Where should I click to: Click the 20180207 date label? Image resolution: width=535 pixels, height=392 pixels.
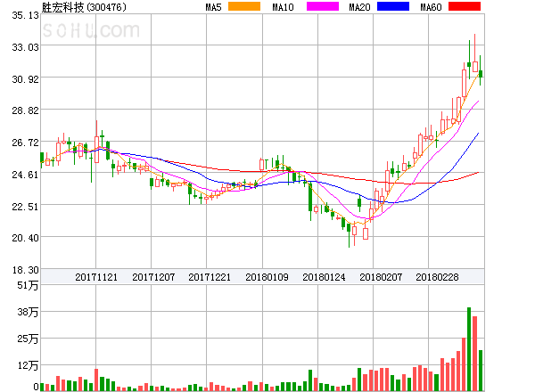[x=381, y=277]
